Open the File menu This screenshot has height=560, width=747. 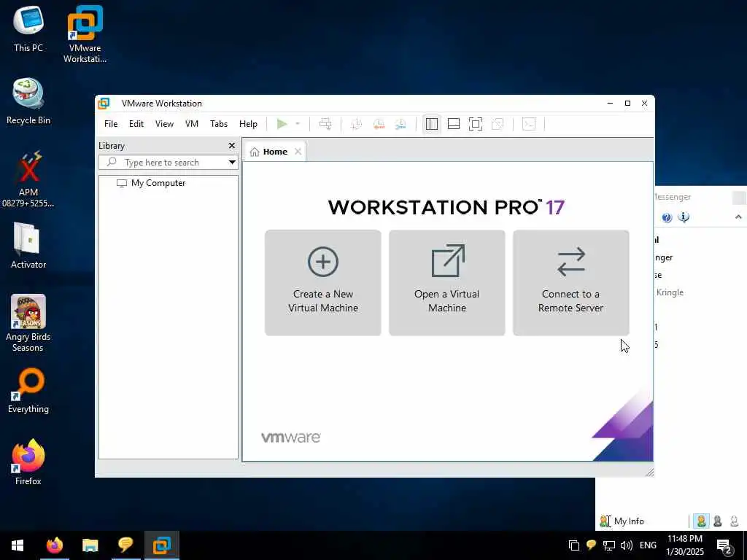(x=111, y=124)
